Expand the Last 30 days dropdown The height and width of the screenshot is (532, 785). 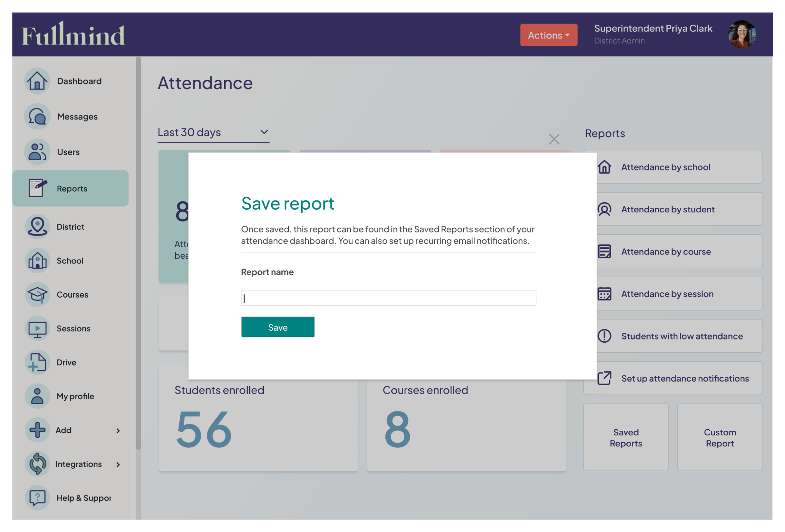213,132
